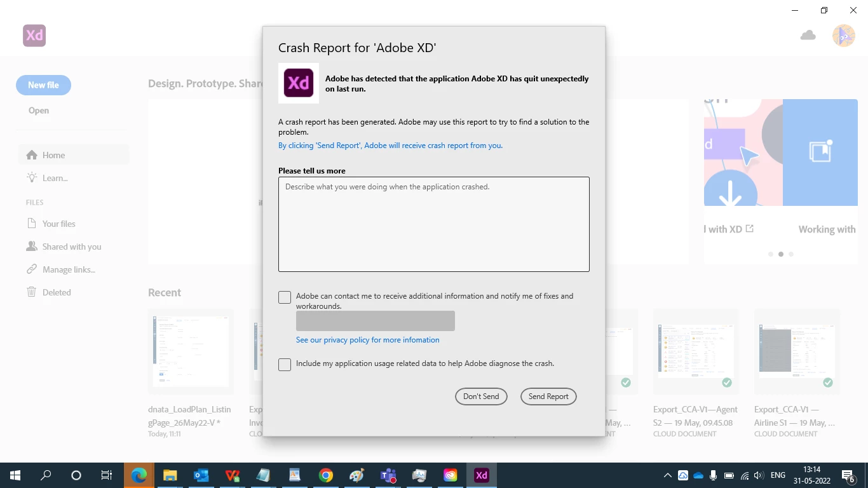Go to Home in the sidebar

[74, 155]
